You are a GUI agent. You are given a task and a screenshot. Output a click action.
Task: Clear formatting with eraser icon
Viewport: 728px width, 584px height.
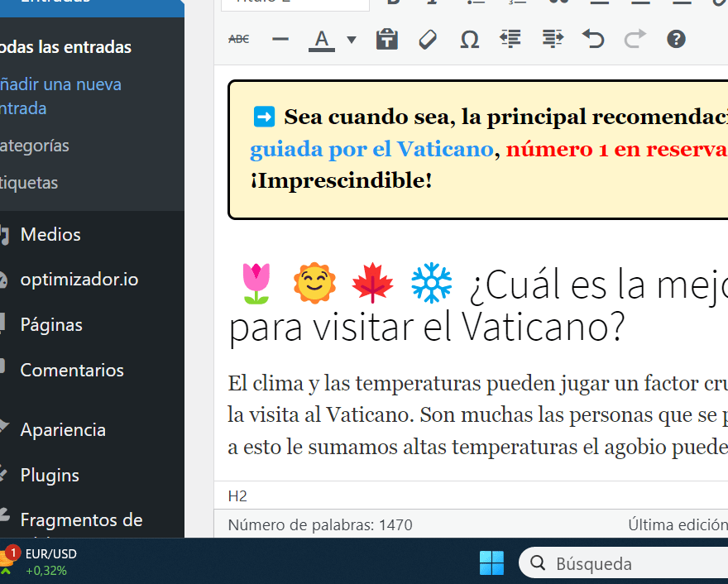[x=428, y=40]
